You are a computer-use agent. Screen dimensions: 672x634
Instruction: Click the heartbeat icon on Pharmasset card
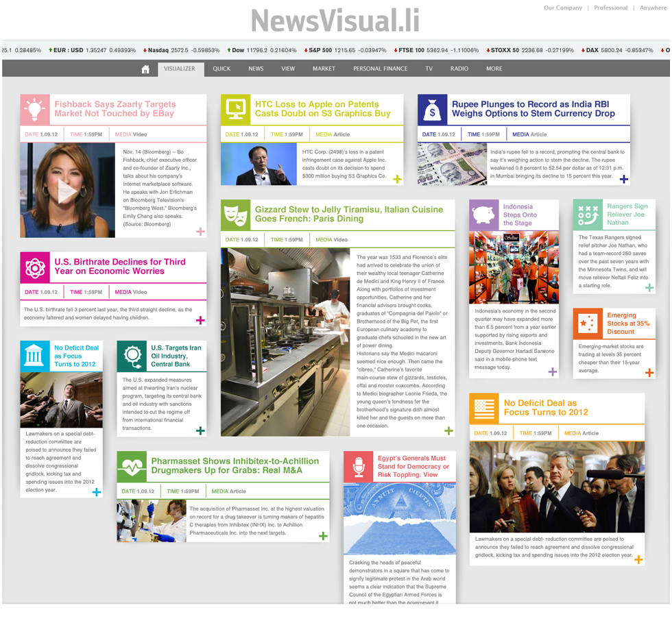(131, 467)
